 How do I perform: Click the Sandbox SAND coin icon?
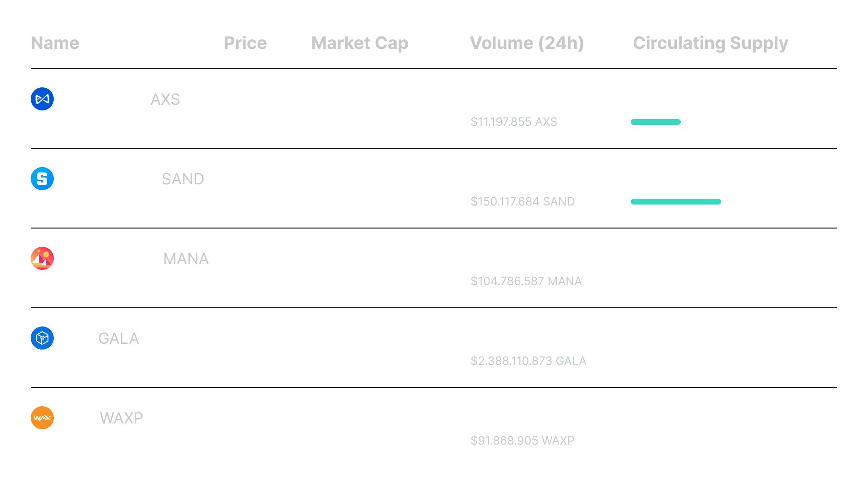42,179
